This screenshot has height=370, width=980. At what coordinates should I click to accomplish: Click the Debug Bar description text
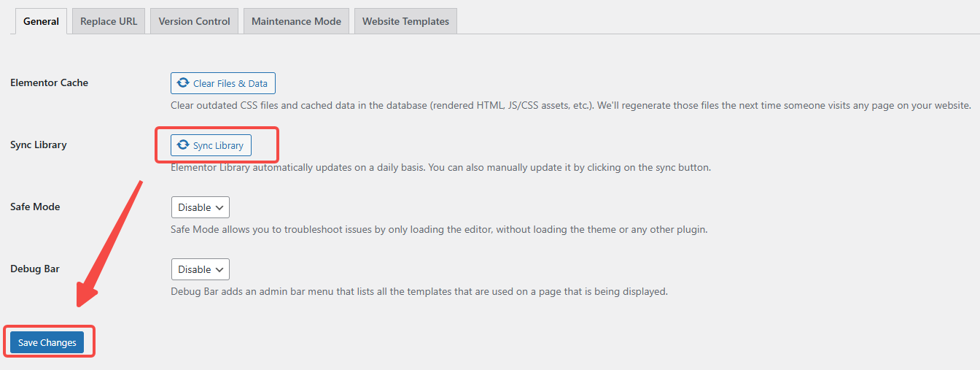[x=419, y=292]
